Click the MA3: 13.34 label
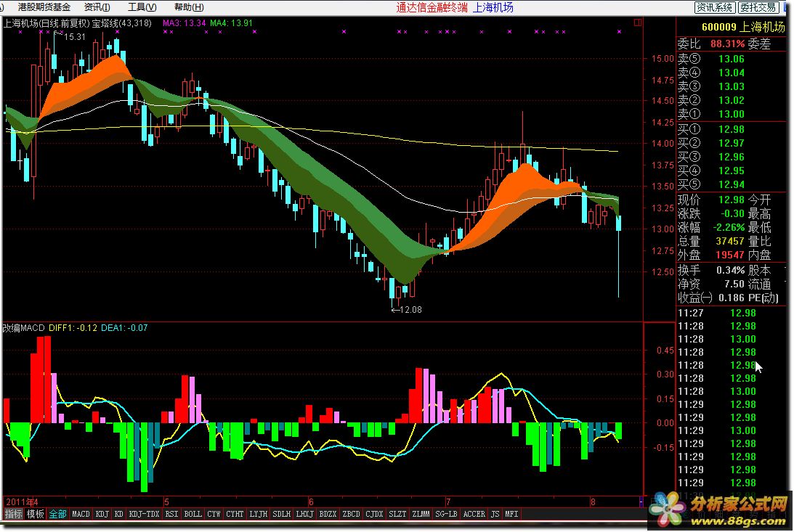The image size is (794, 532). tap(185, 22)
